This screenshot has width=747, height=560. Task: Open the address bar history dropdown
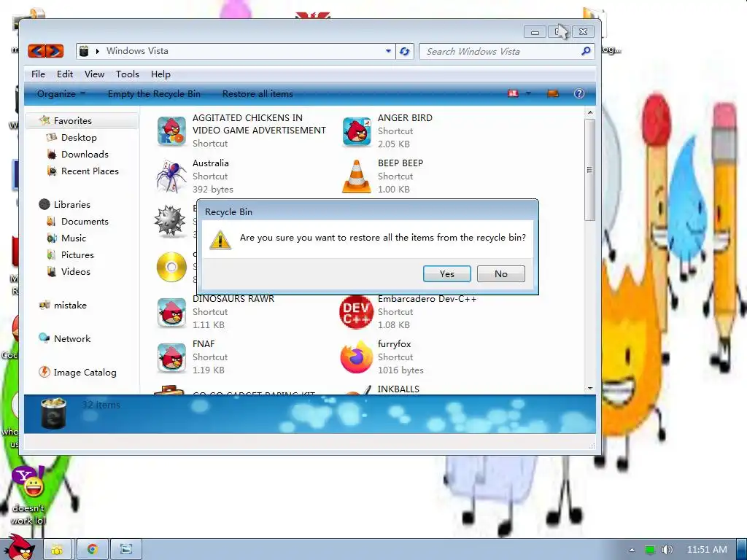388,51
